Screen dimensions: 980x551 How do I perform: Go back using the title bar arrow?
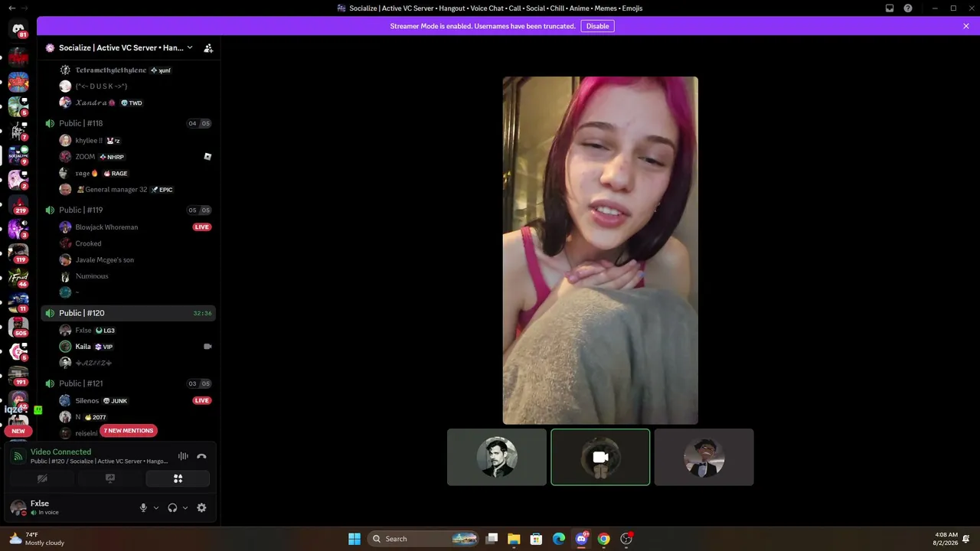[x=11, y=8]
